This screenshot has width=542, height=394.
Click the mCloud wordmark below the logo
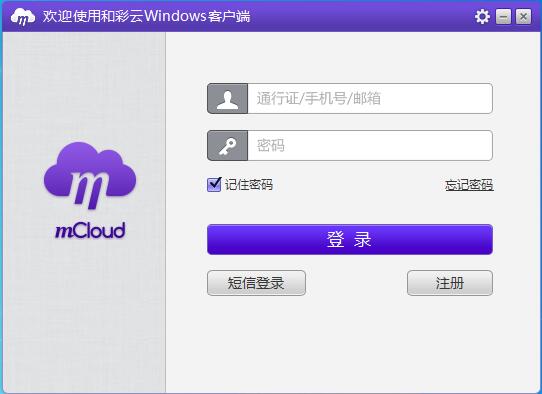pyautogui.click(x=90, y=231)
